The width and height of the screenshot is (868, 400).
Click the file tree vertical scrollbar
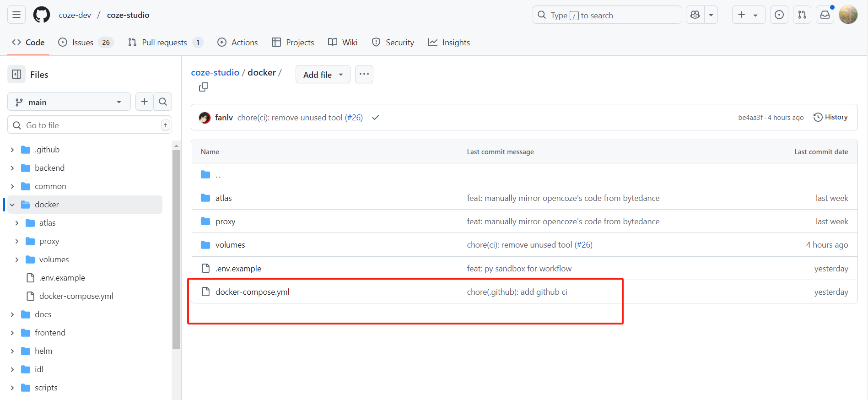[176, 249]
